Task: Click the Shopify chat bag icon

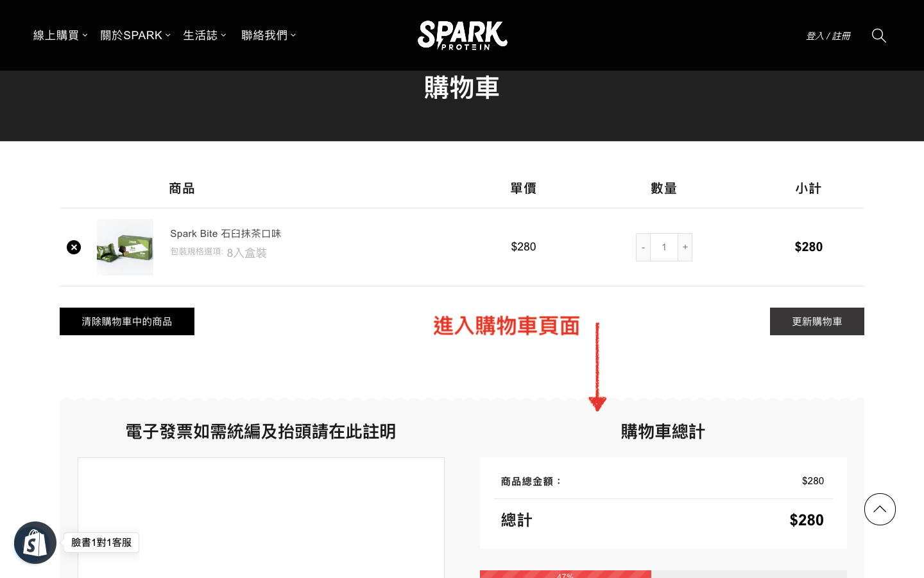Action: (x=35, y=543)
